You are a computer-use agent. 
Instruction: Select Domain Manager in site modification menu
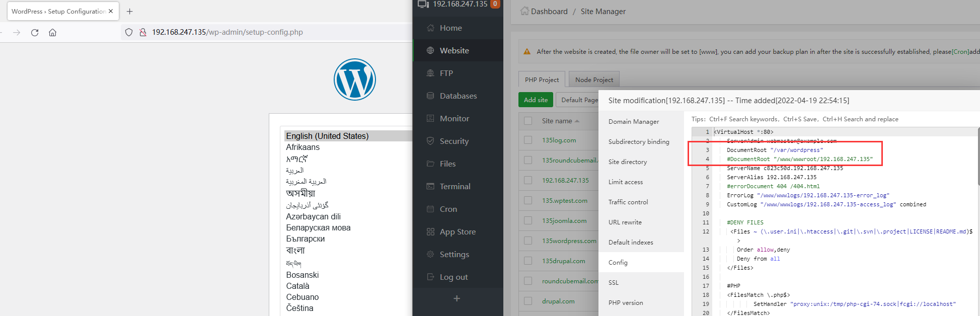pyautogui.click(x=641, y=121)
